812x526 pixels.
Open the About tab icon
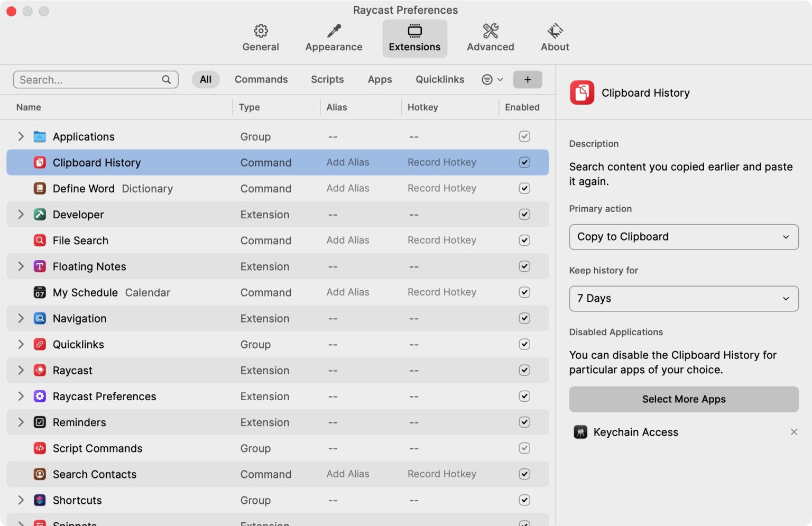click(x=555, y=31)
